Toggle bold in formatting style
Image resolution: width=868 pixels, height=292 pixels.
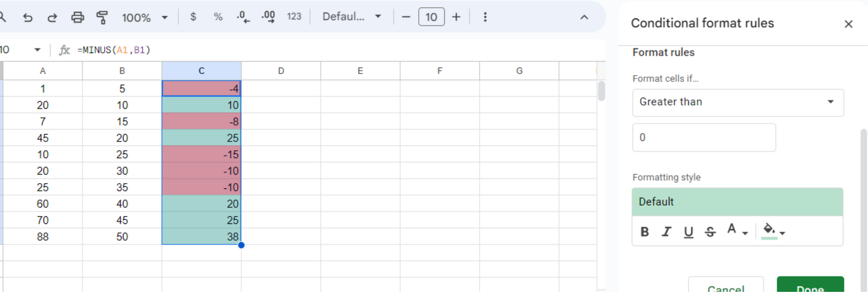point(644,232)
